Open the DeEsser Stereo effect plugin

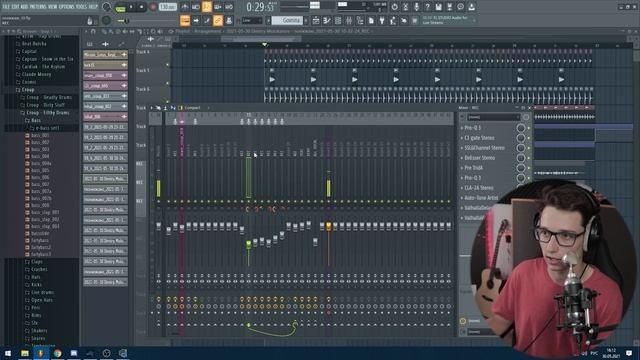(x=480, y=158)
